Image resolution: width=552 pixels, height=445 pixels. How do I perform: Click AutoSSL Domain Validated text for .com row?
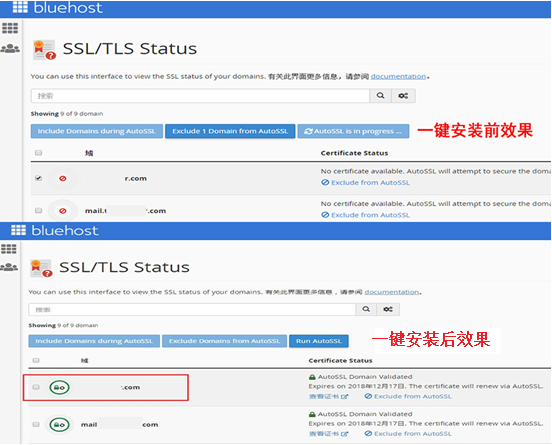365,377
